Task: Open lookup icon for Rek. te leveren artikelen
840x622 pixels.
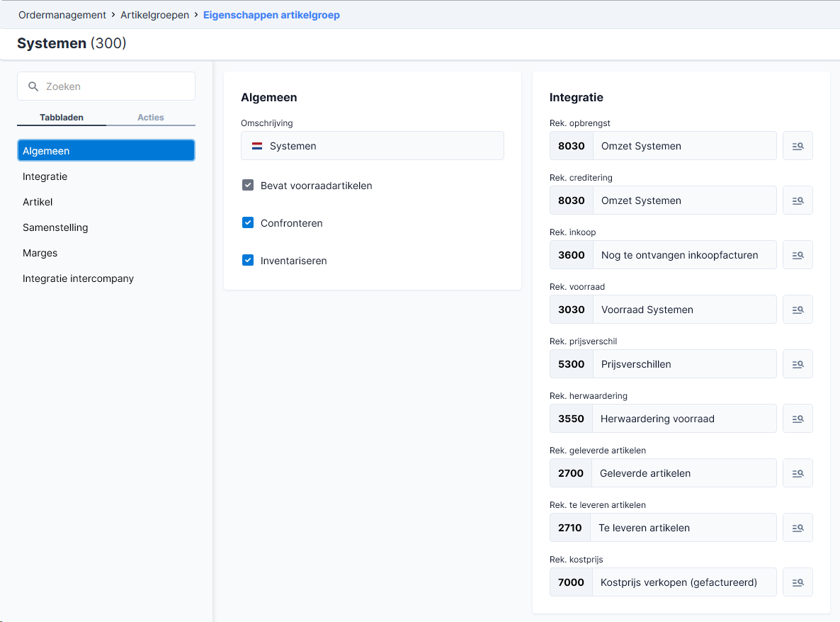Action: point(797,528)
